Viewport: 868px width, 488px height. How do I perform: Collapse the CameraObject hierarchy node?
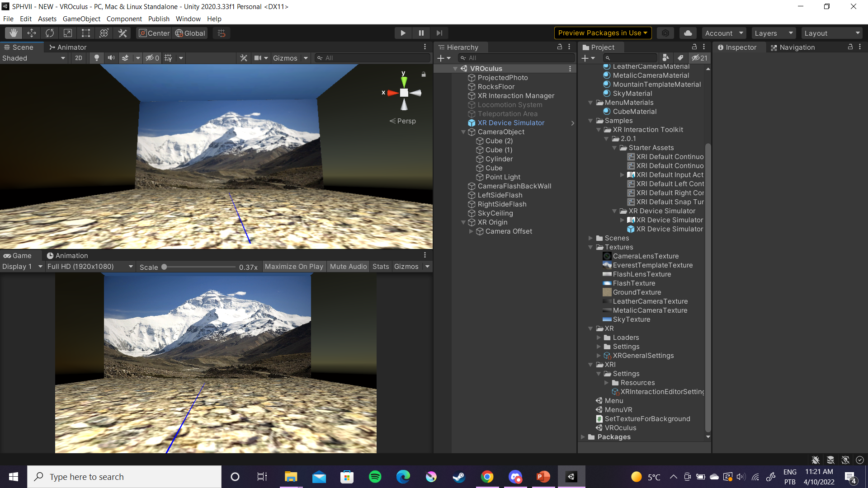[x=463, y=132]
